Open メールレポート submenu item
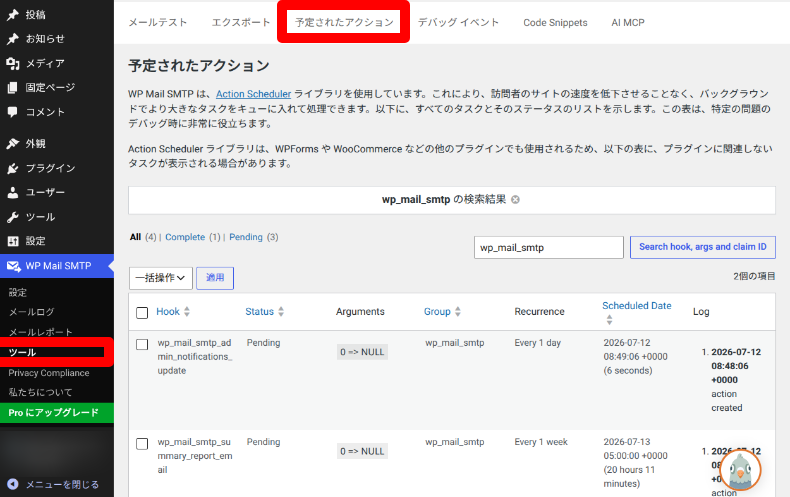 [x=40, y=332]
